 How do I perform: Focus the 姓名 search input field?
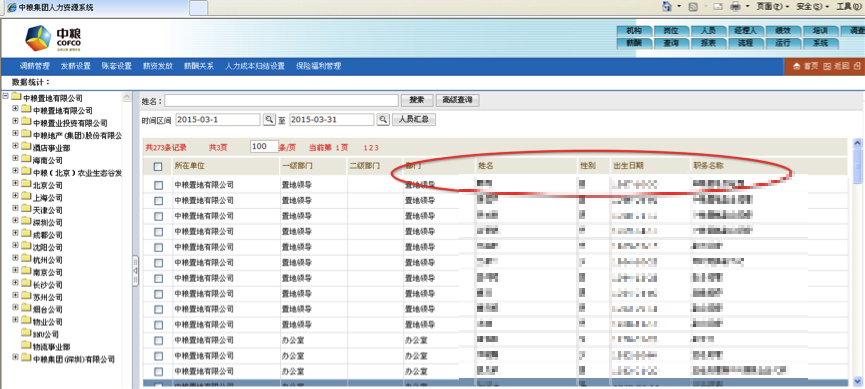point(281,100)
